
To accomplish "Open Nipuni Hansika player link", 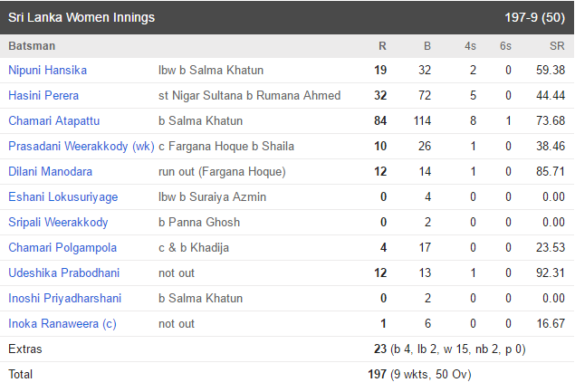I will (x=48, y=70).
